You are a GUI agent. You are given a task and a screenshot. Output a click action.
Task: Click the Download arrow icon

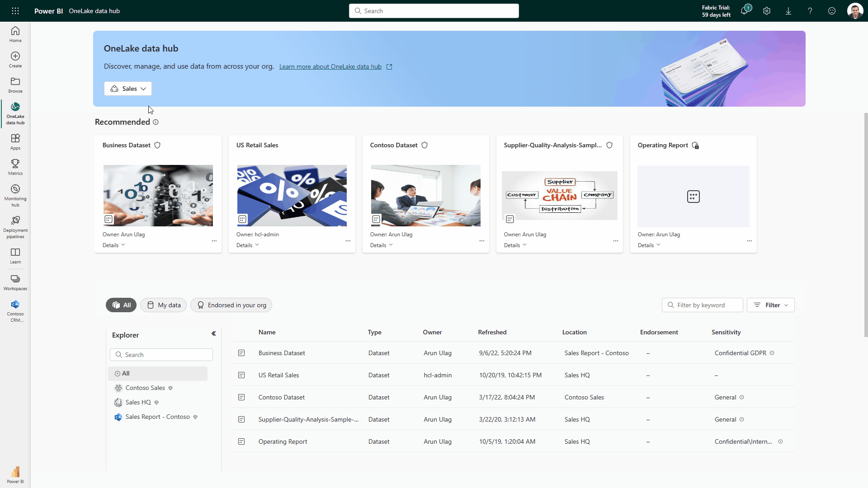point(788,11)
